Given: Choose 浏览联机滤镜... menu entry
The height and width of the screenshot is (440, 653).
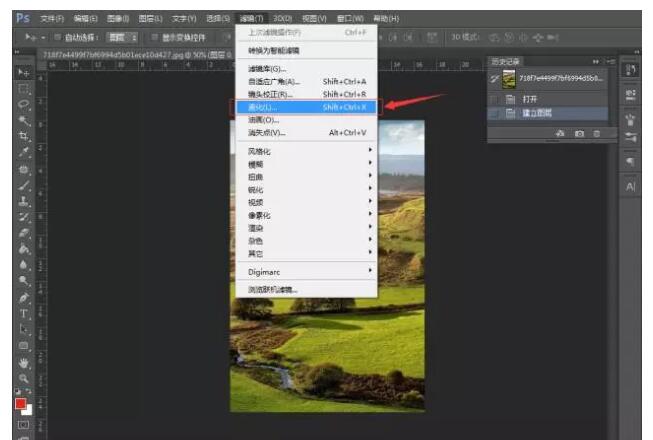Looking at the screenshot, I should [307, 289].
